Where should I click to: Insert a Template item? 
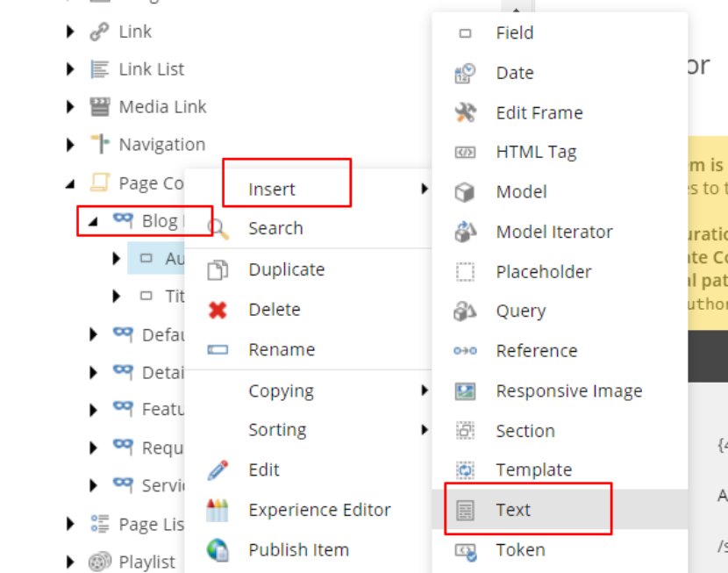560,470
